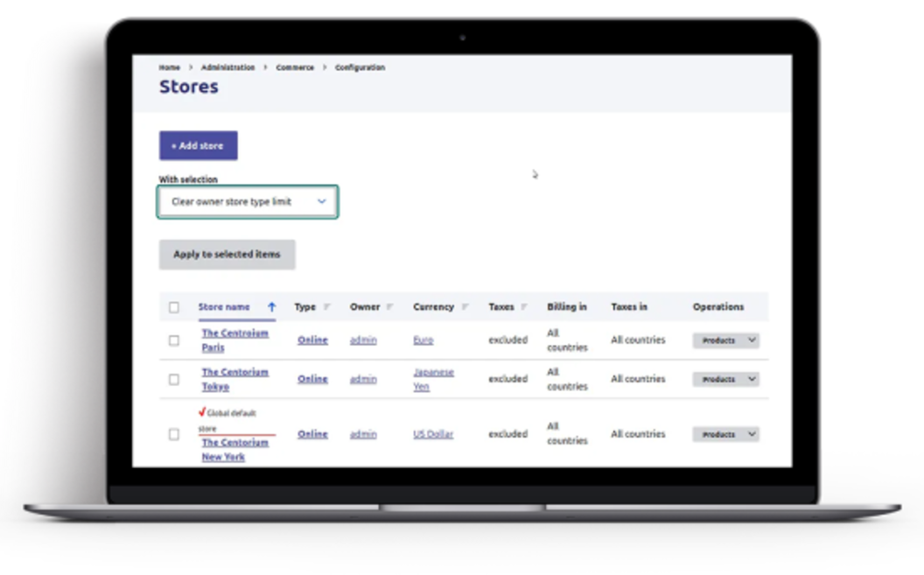Click the Store name ascending sort arrow

271,307
